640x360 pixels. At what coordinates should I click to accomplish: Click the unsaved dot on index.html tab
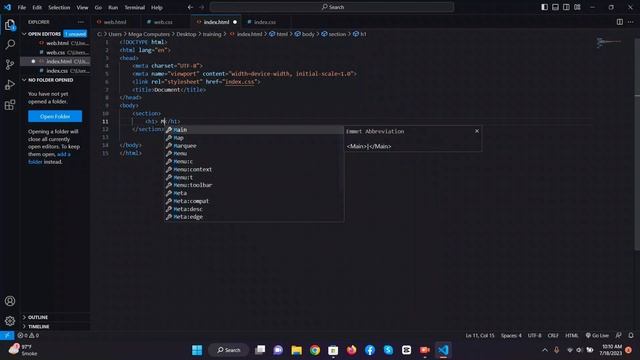[x=235, y=22]
